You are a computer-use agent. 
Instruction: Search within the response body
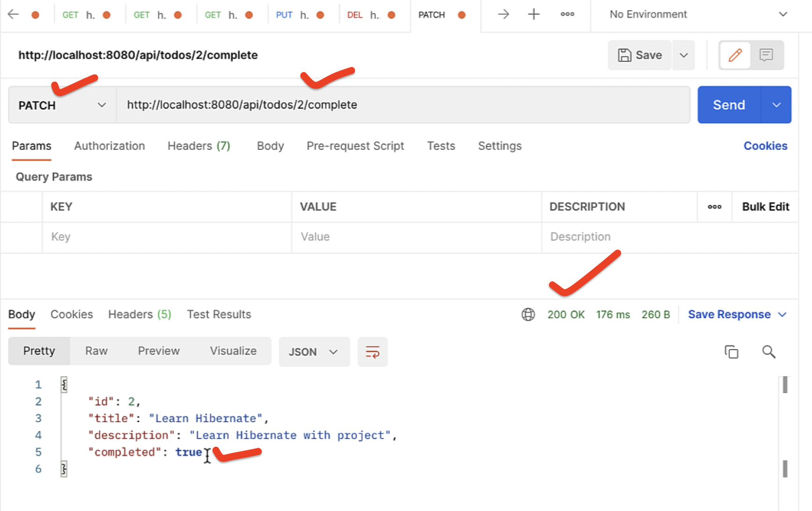pos(768,351)
